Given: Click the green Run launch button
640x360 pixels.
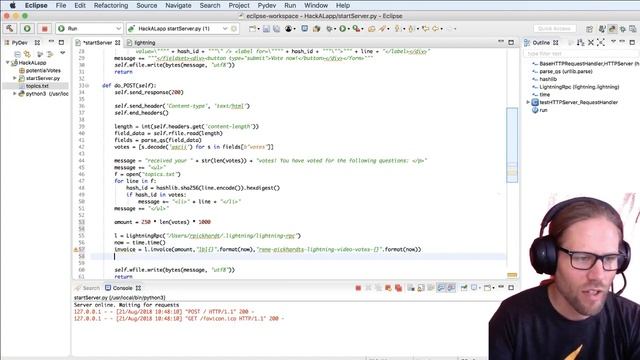Looking at the screenshot, I should click(27, 29).
